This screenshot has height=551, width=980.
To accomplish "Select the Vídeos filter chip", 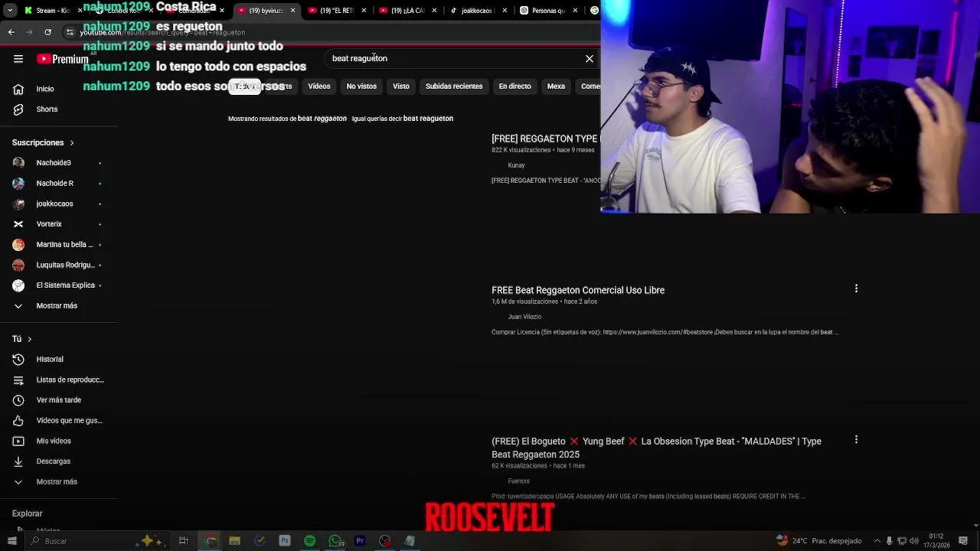I will tap(319, 86).
